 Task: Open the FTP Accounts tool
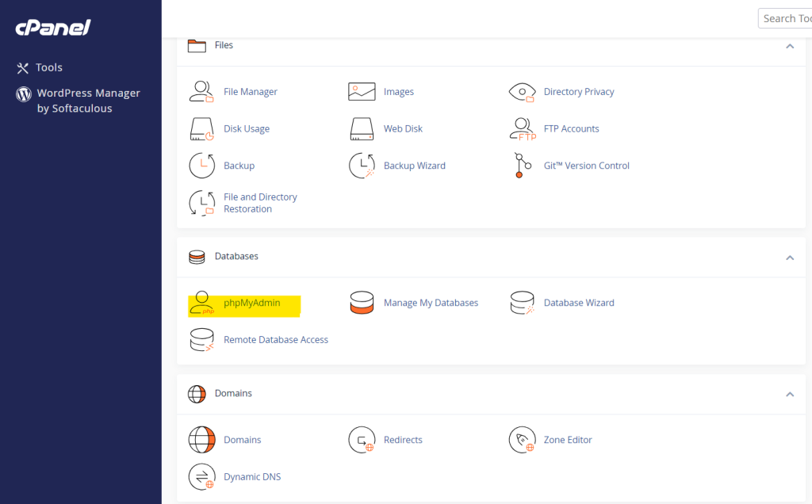pos(572,128)
